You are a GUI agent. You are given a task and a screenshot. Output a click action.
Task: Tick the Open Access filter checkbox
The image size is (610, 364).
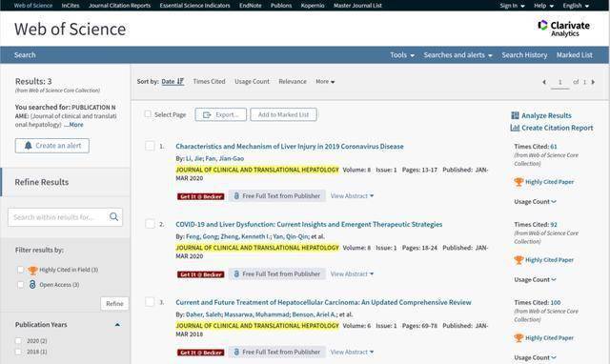point(21,285)
